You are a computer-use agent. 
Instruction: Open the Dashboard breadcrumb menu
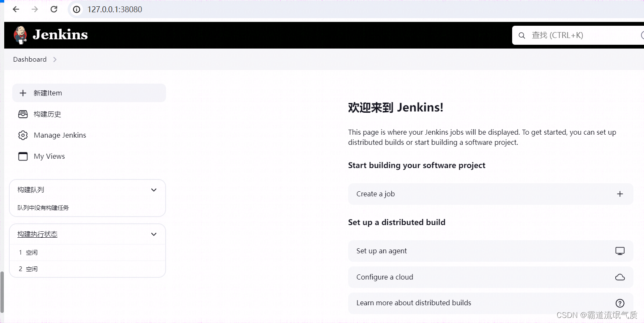[x=55, y=59]
